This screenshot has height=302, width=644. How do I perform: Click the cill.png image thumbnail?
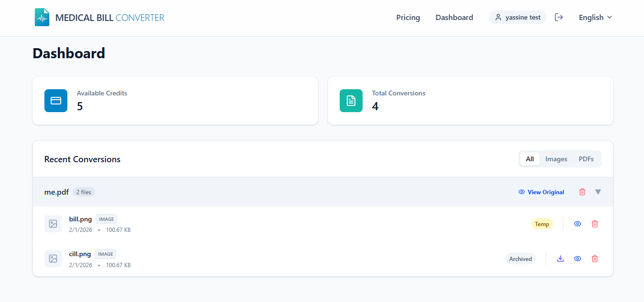point(53,258)
